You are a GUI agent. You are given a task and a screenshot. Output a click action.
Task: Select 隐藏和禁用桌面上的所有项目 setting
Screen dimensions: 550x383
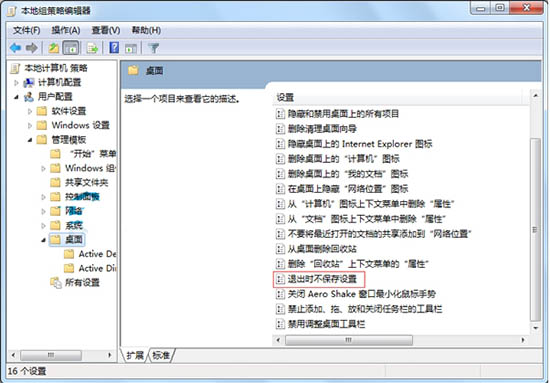pos(343,114)
